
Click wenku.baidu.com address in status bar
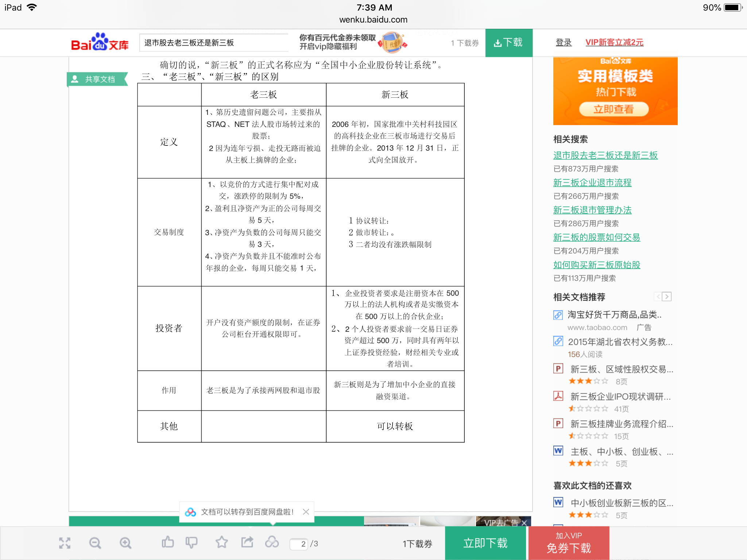[x=373, y=20]
